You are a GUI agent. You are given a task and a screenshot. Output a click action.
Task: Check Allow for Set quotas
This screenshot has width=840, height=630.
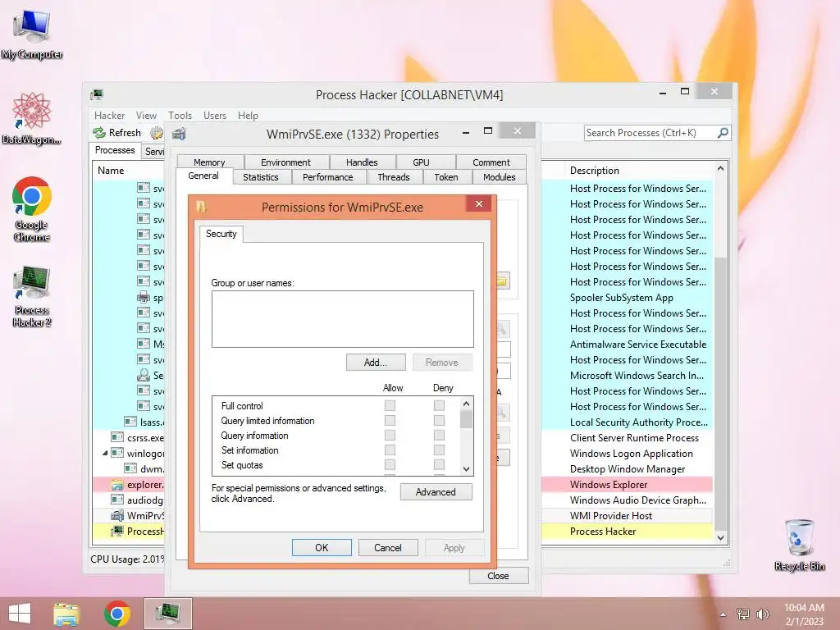pyautogui.click(x=390, y=464)
